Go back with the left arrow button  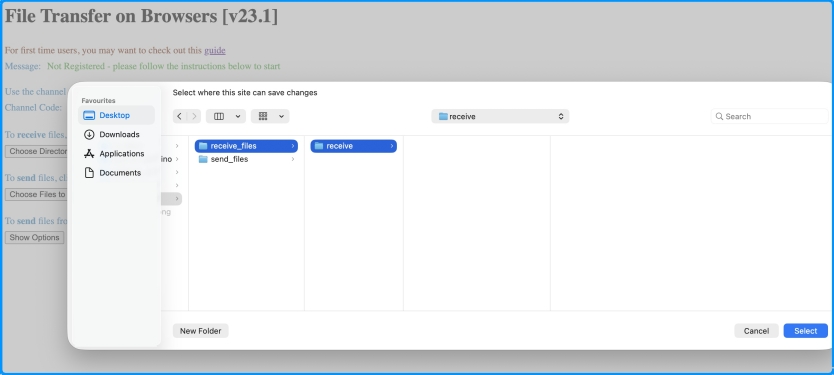click(x=180, y=116)
